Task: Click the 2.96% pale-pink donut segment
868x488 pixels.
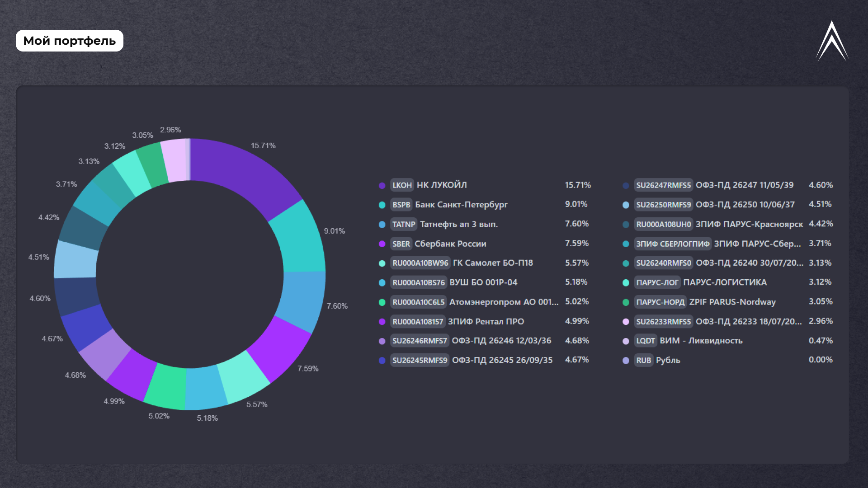Action: pyautogui.click(x=175, y=160)
